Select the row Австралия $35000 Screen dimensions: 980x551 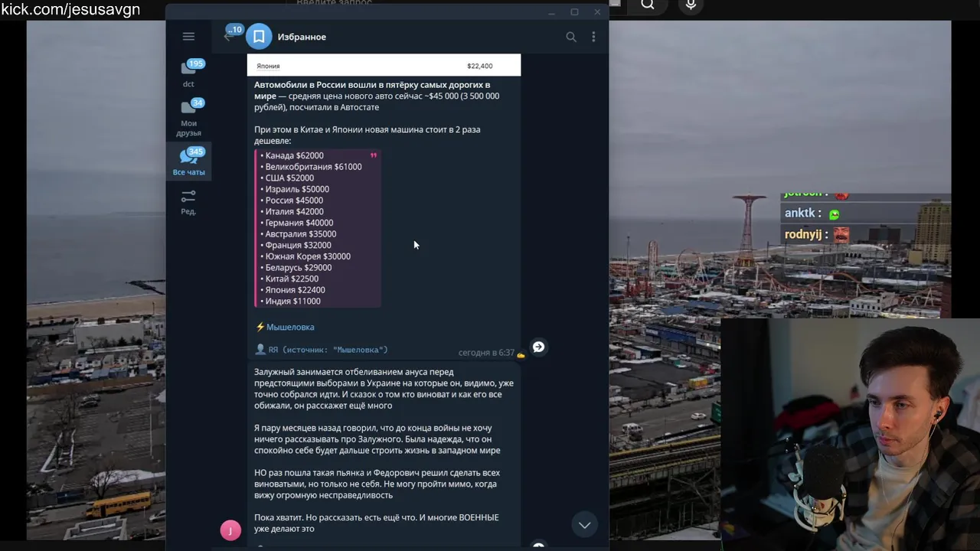299,234
